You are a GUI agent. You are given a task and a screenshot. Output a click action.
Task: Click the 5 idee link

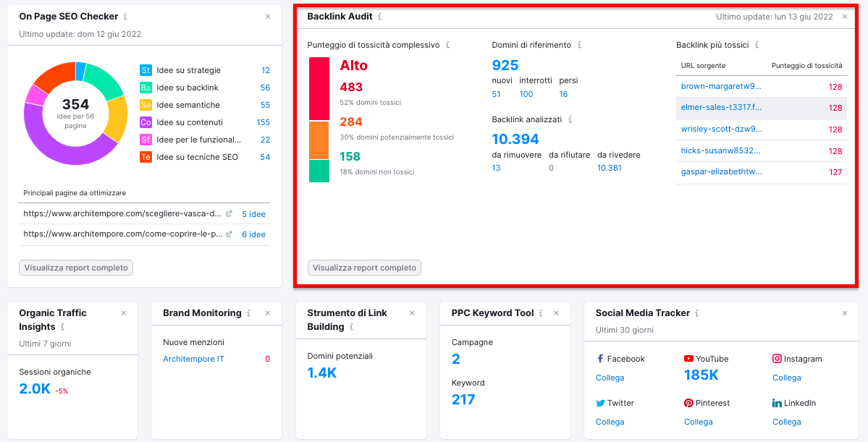point(253,214)
